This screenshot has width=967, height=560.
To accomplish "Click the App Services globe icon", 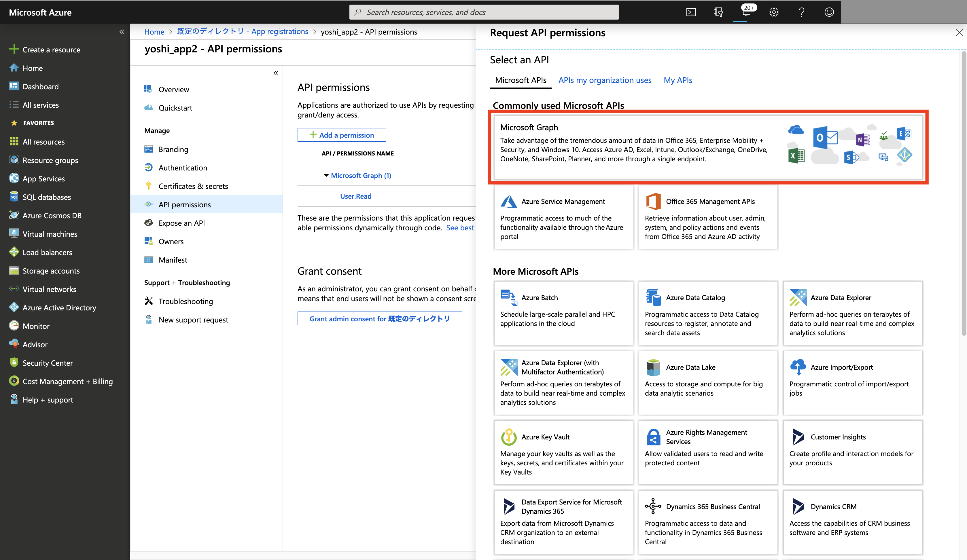I will 14,178.
